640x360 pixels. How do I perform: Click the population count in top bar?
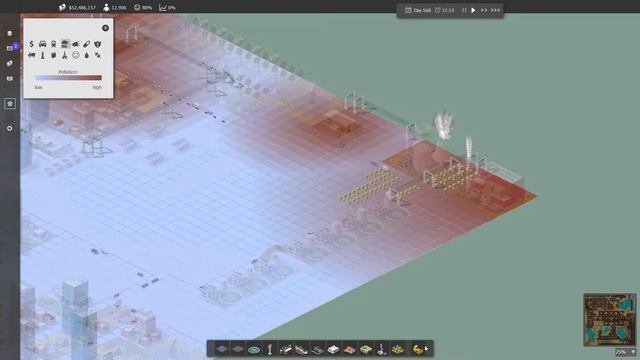(115, 7)
